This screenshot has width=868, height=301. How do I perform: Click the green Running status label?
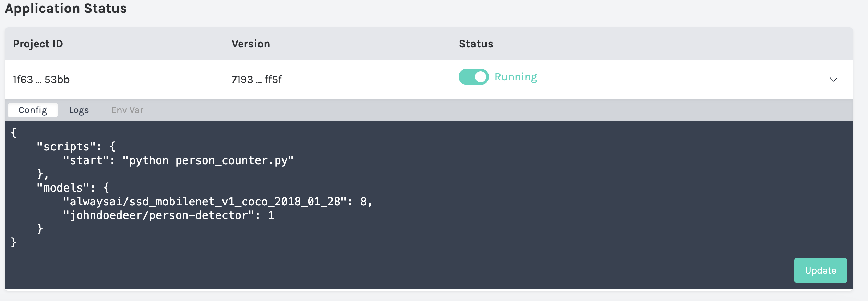coord(516,77)
